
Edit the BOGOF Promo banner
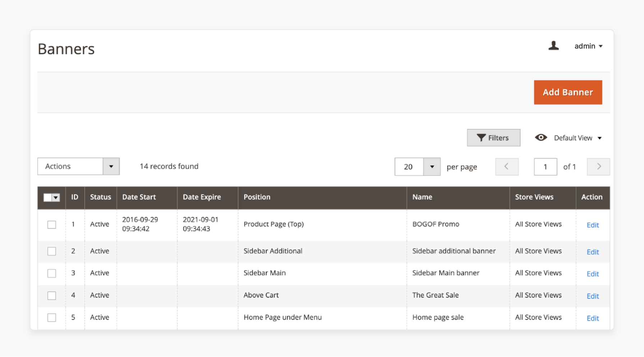593,225
